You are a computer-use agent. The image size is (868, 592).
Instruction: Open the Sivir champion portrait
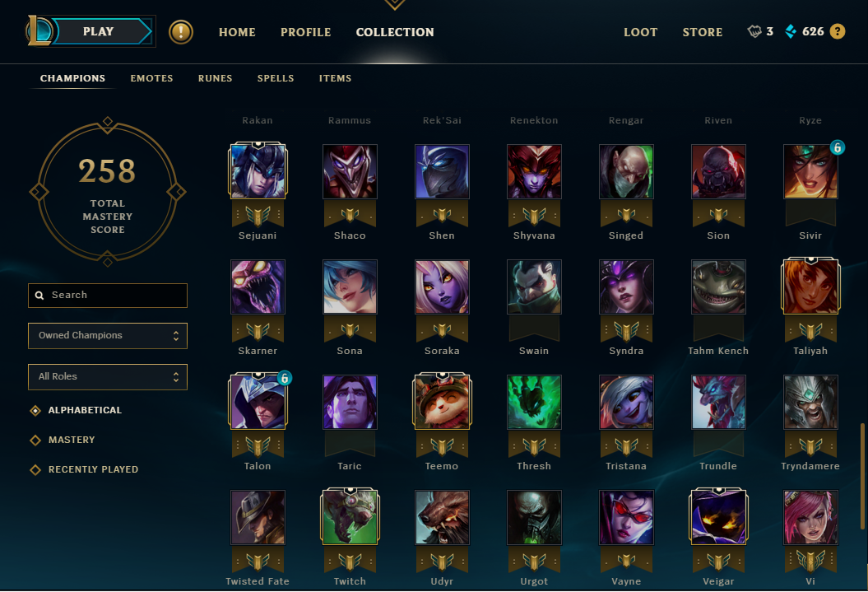[x=810, y=172]
